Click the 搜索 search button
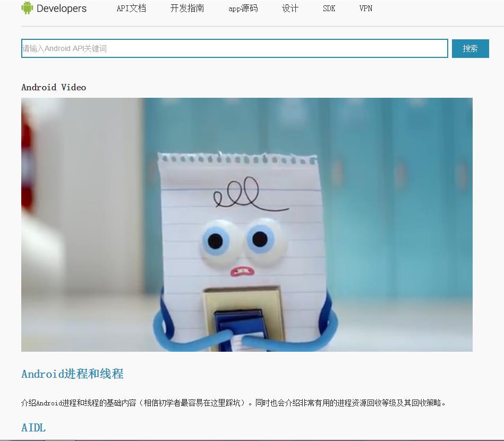The height and width of the screenshot is (441, 504). click(470, 48)
